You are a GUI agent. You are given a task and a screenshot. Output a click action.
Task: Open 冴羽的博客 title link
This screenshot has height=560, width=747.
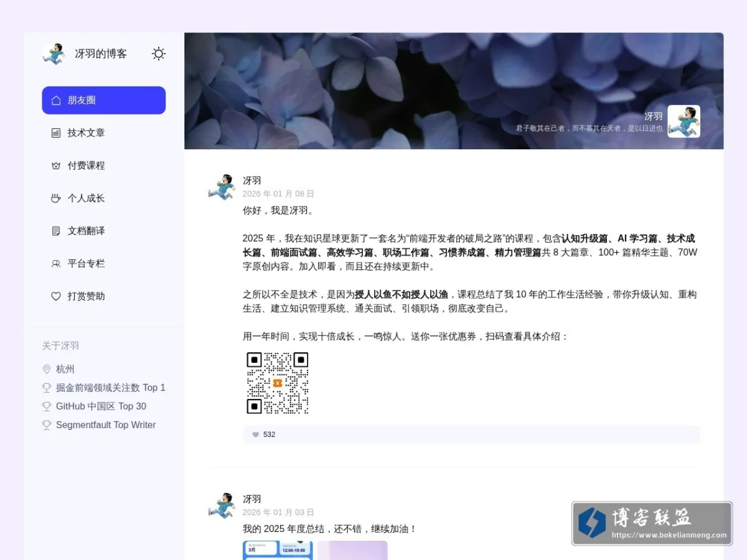(101, 54)
